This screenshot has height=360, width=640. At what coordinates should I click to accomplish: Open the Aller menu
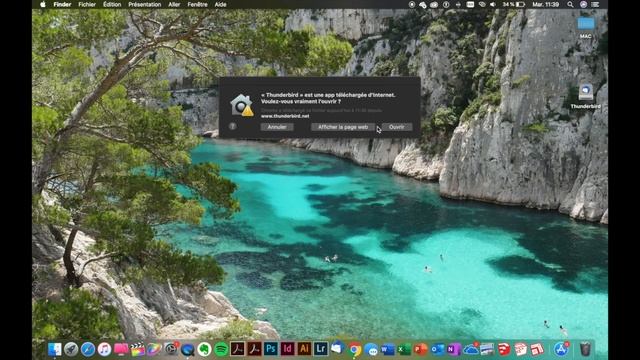pos(174,4)
